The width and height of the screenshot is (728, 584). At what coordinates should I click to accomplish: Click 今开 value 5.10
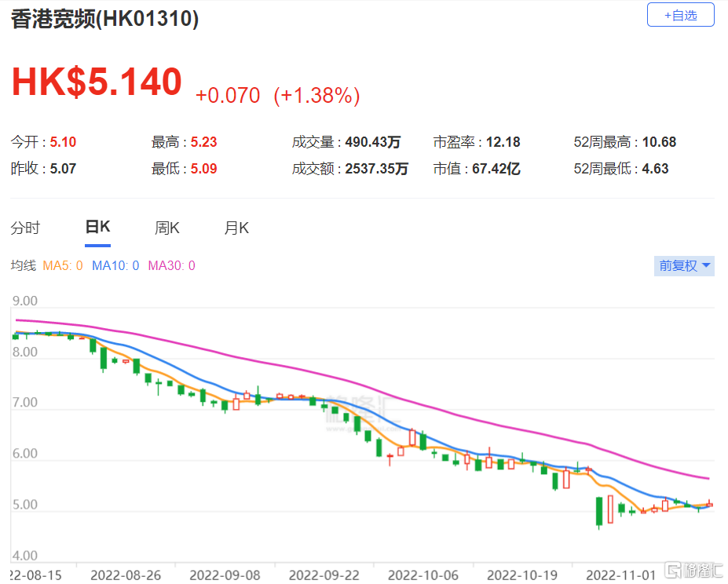click(x=63, y=142)
